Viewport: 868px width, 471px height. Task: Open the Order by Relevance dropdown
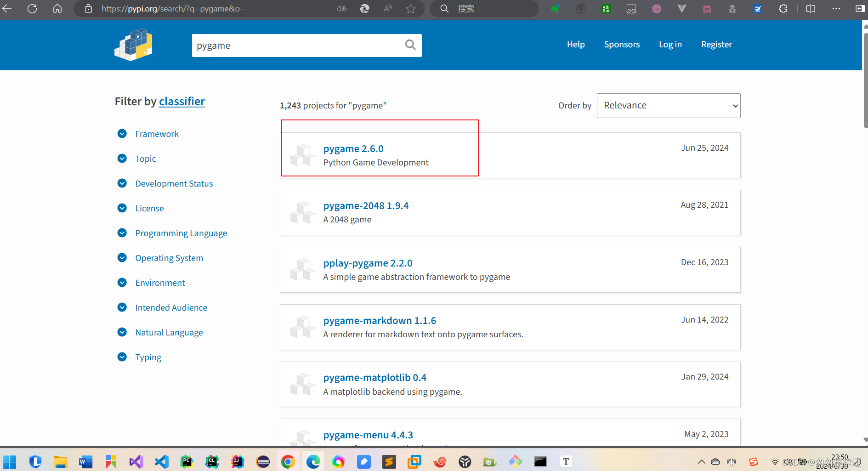coord(668,106)
